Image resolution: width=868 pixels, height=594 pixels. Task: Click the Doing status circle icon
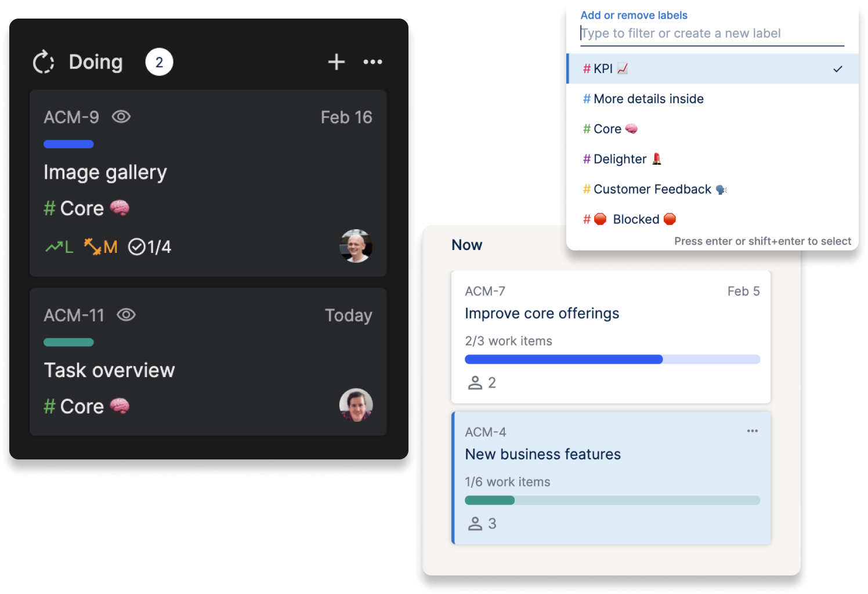coord(44,62)
